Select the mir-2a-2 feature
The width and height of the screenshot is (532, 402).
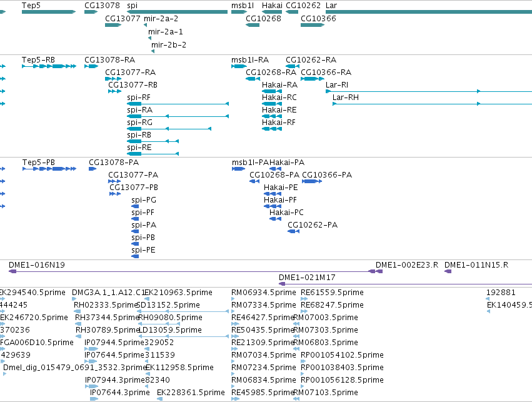point(145,25)
